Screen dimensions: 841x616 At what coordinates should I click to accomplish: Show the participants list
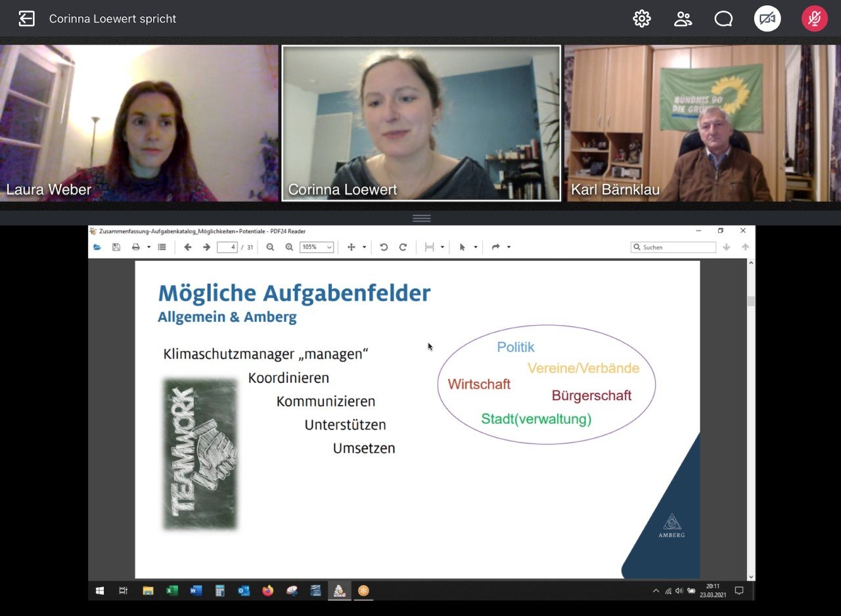683,19
